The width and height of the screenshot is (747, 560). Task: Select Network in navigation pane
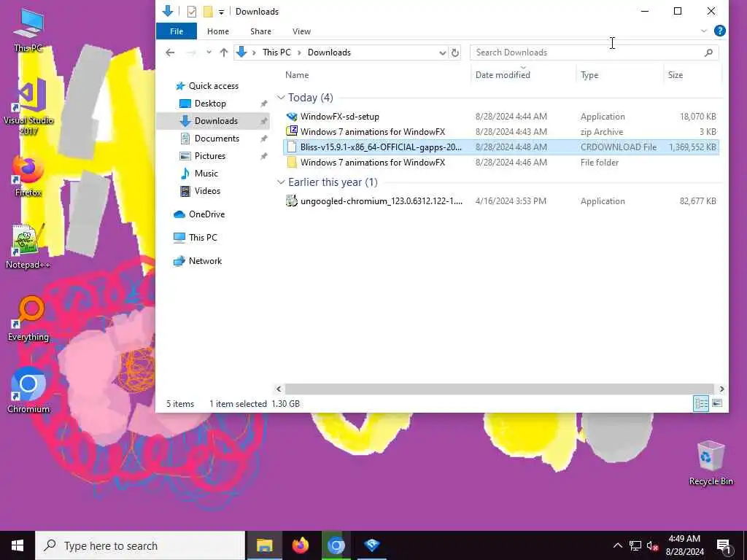tap(205, 261)
